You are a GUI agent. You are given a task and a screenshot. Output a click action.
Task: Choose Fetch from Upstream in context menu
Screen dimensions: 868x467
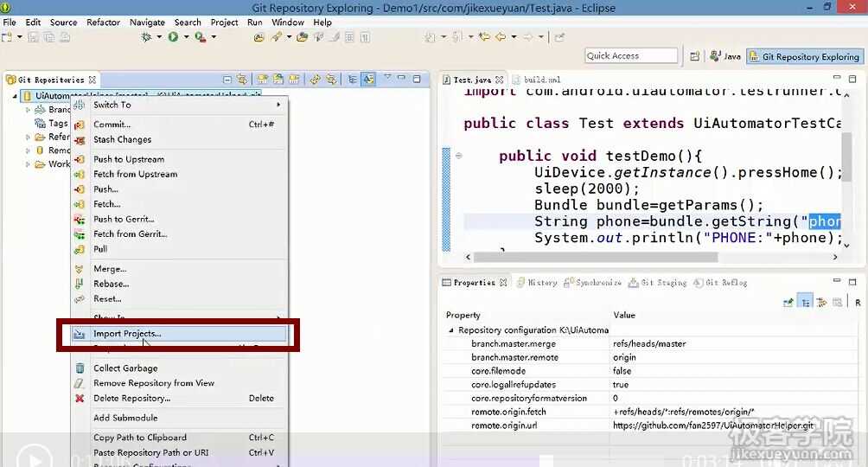click(179, 174)
